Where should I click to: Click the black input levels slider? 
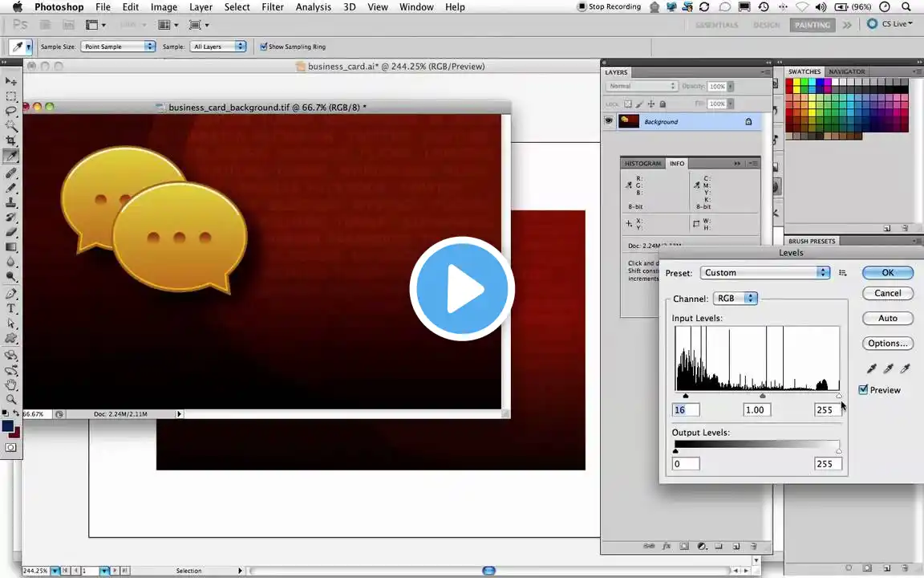(685, 396)
